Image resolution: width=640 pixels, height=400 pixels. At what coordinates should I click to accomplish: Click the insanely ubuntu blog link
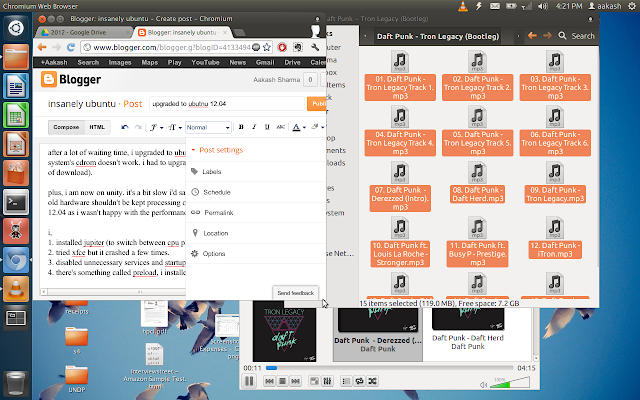pos(82,104)
